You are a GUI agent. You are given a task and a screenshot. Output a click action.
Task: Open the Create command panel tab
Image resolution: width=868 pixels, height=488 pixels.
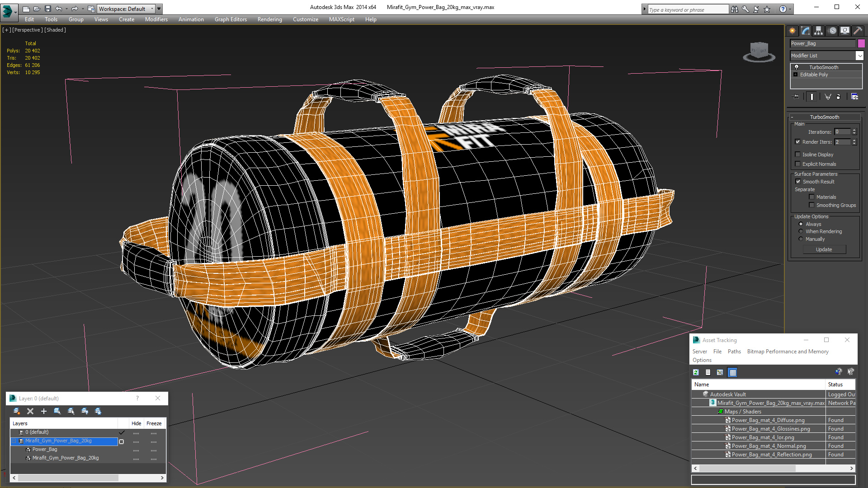(793, 31)
